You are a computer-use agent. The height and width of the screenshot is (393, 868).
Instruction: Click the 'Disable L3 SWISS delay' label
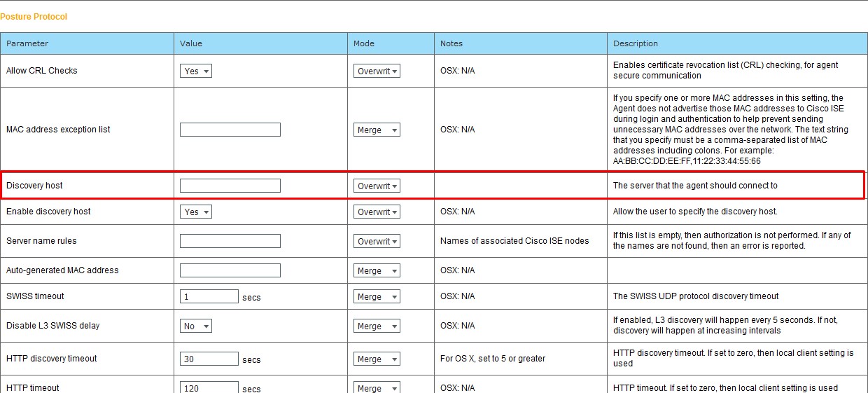53,326
